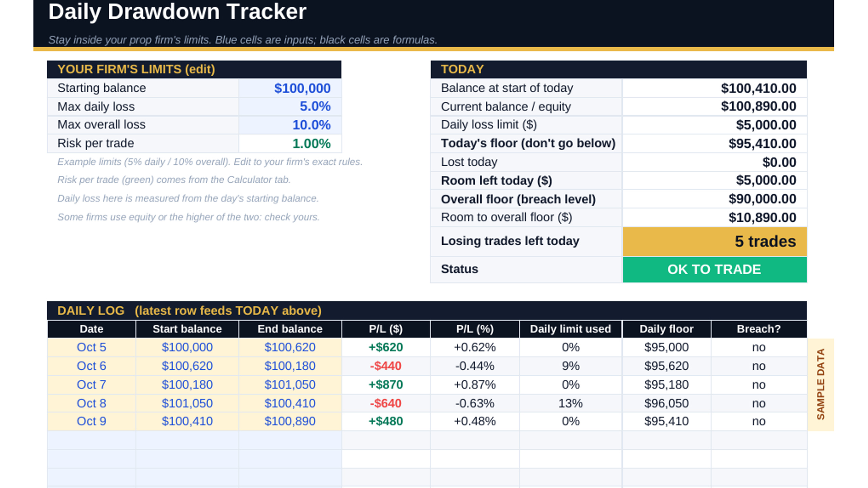Image resolution: width=868 pixels, height=488 pixels.
Task: Select the Max daily loss 5.0% cell
Action: click(x=290, y=106)
